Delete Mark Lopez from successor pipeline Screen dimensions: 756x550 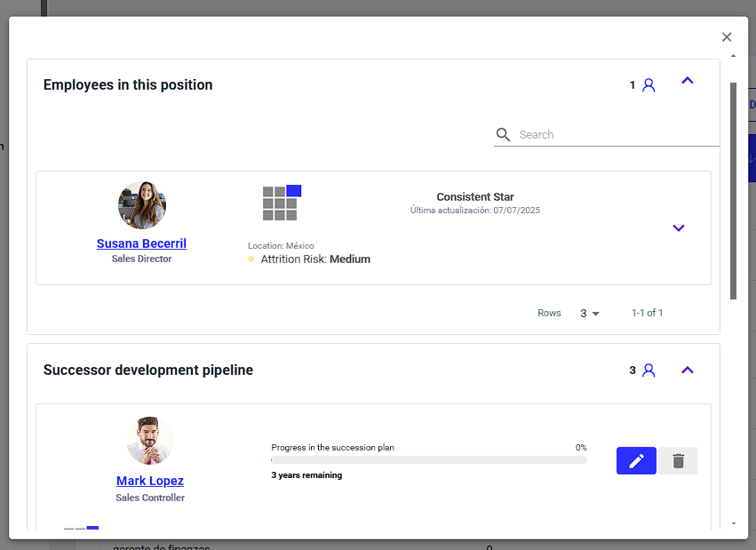(678, 461)
